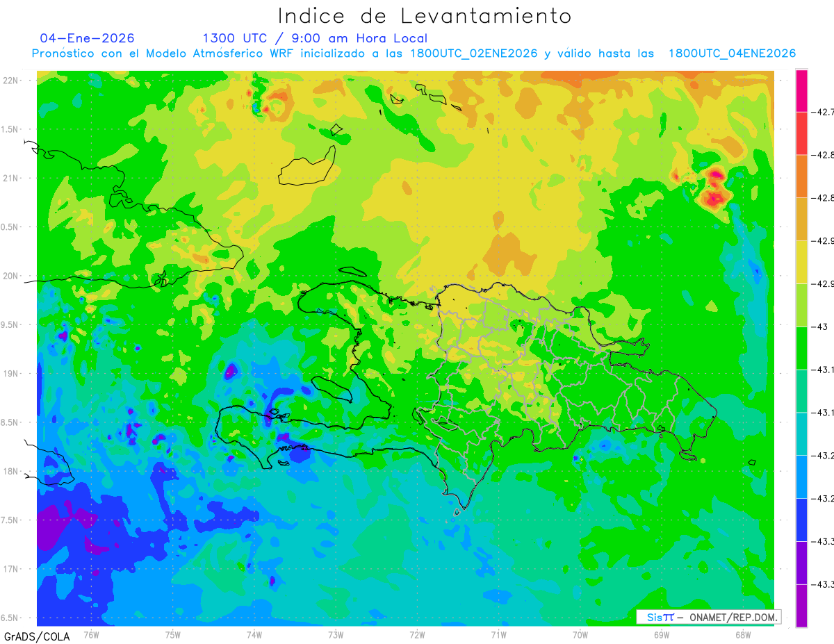Image resolution: width=834 pixels, height=644 pixels.
Task: Click the date label '04-Ene-2026'
Action: click(87, 38)
